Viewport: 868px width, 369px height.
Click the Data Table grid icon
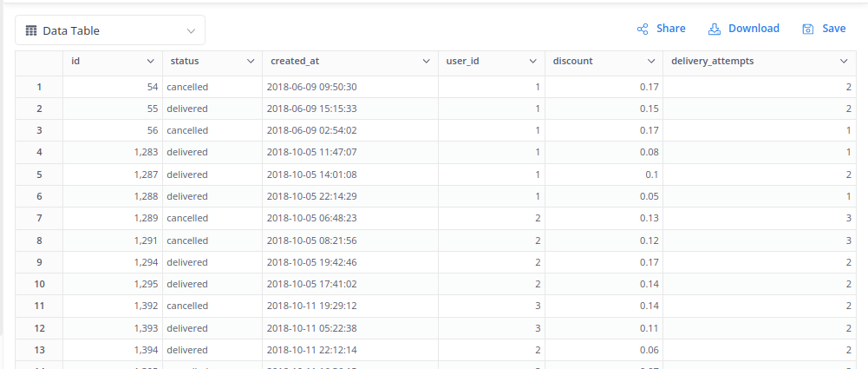31,30
